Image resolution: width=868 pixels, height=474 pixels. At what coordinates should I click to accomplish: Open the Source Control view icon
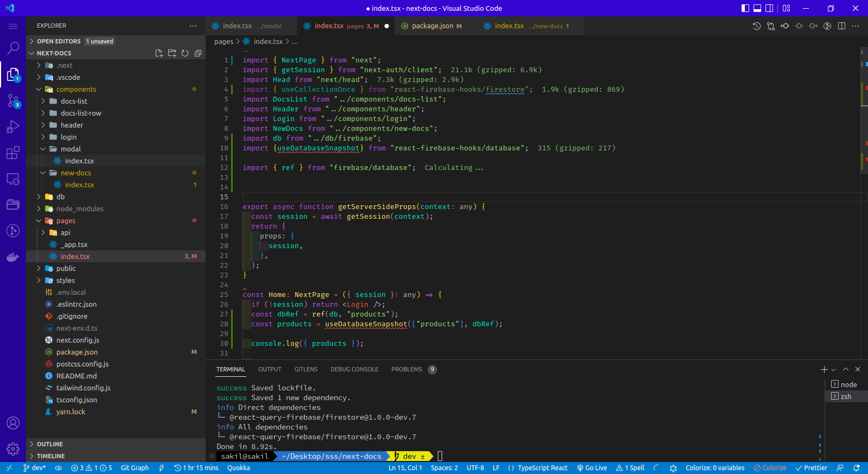click(13, 100)
